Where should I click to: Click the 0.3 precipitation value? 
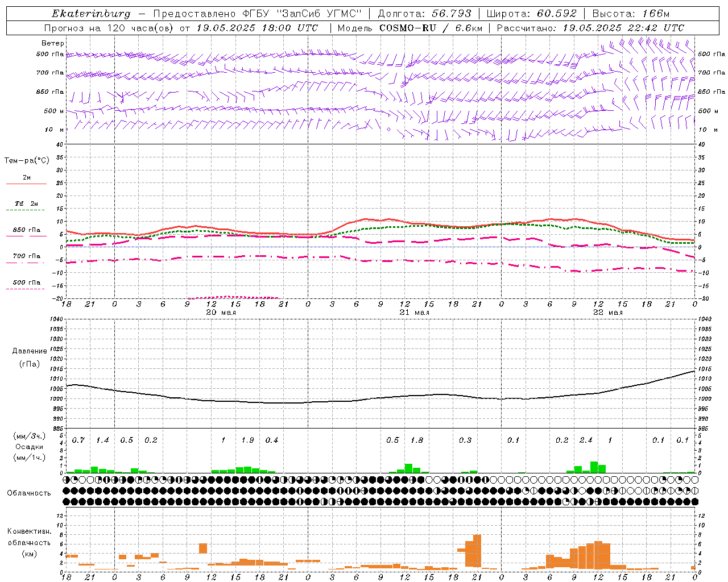click(x=465, y=440)
